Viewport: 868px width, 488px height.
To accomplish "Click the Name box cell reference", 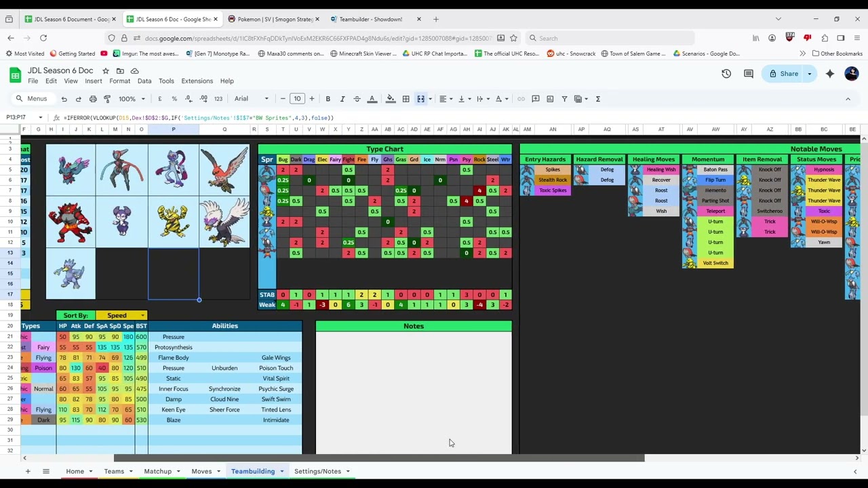I will coord(24,117).
